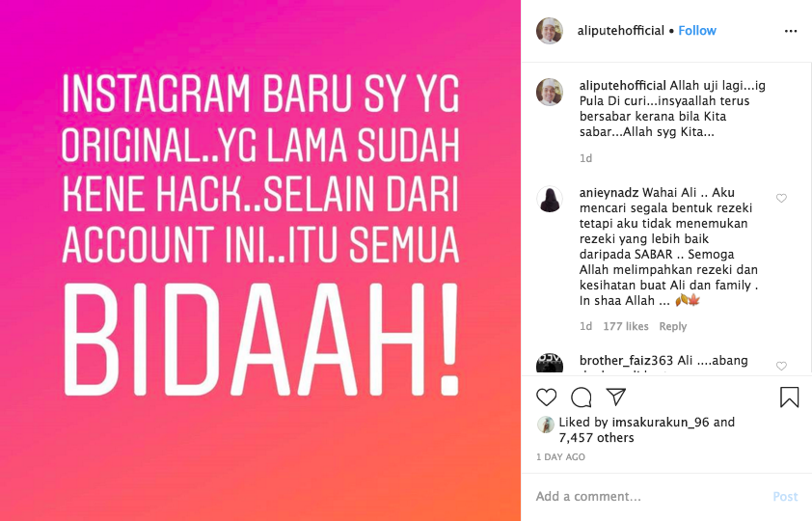The height and width of the screenshot is (521, 812).
Task: Like anieynadz's comment with the heart
Action: 781,198
